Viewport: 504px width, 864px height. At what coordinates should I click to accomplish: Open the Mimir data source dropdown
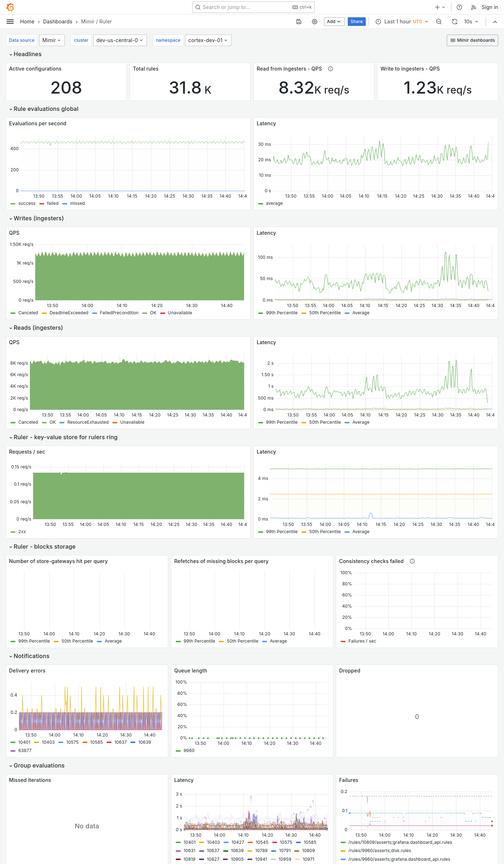tap(52, 40)
